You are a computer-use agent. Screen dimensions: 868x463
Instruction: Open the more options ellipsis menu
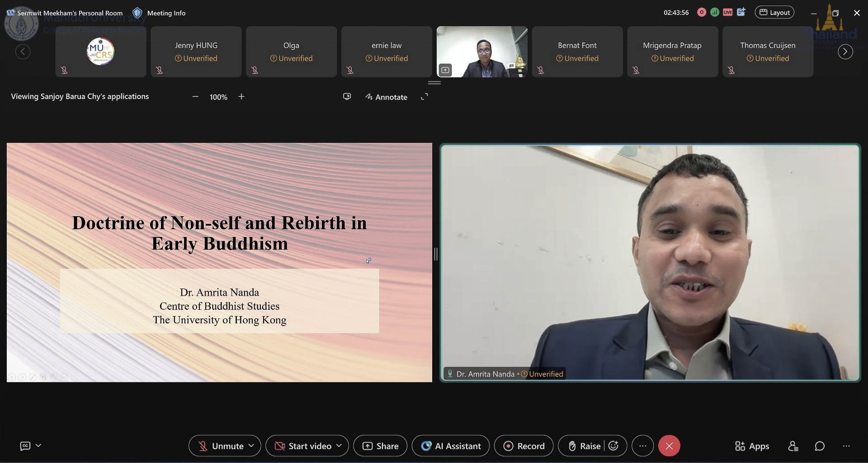click(x=642, y=446)
